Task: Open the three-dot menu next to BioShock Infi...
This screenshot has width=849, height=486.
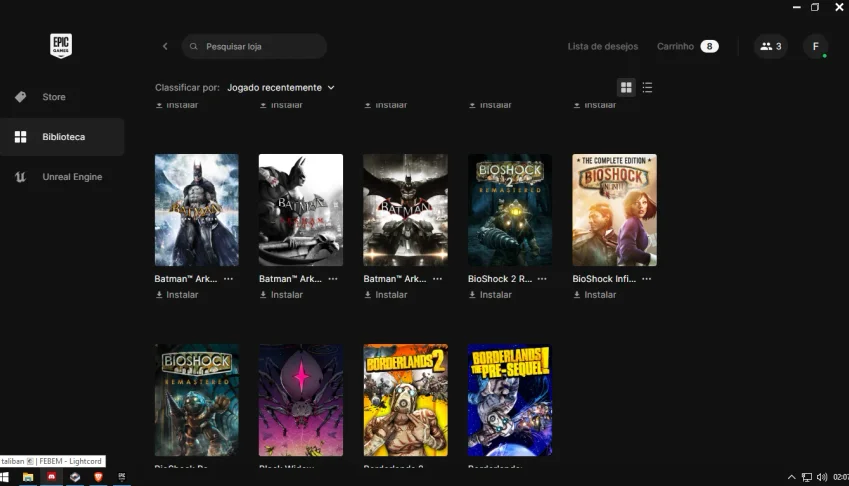Action: coord(646,279)
